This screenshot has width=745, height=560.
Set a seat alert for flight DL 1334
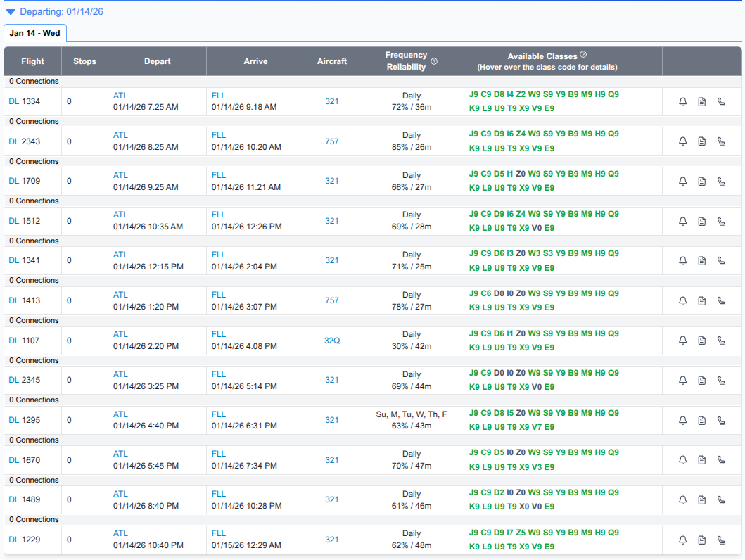682,101
